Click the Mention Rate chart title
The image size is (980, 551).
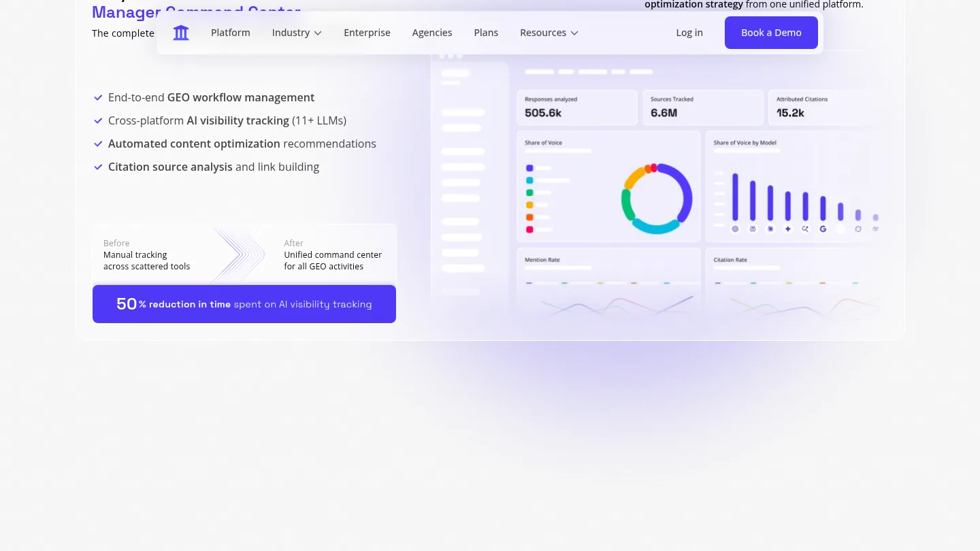[x=542, y=260]
